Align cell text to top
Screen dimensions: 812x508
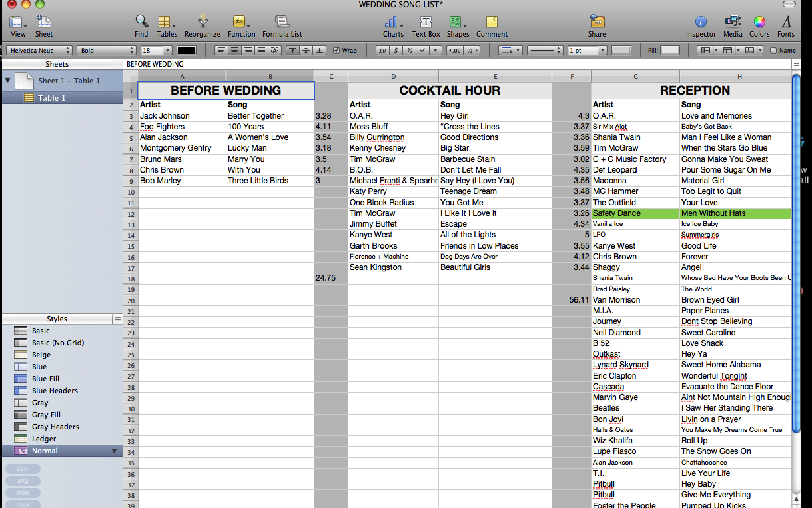pos(292,51)
